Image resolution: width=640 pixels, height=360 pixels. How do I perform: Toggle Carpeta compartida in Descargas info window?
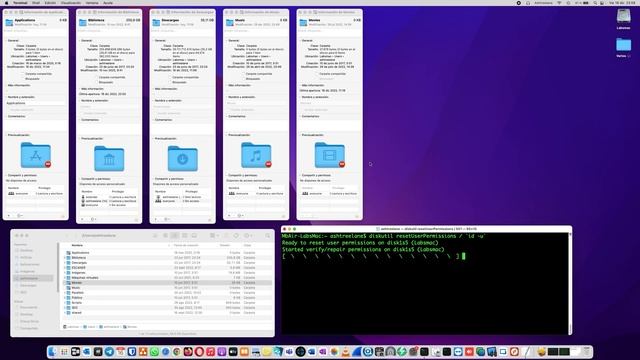coord(170,77)
